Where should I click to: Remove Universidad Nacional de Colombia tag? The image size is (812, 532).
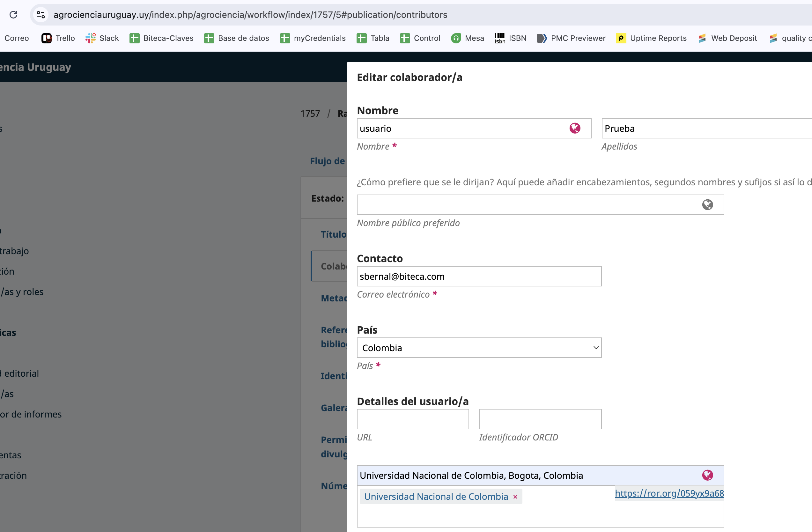(x=515, y=497)
